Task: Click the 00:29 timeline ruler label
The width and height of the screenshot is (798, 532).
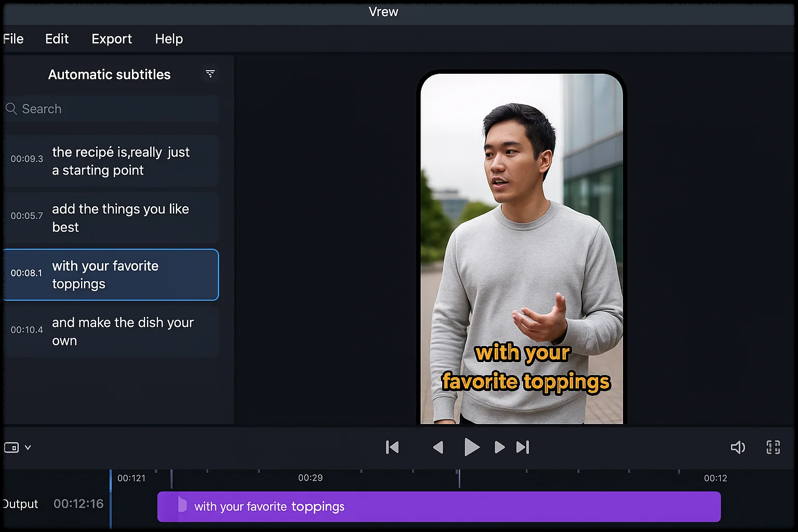Action: point(310,477)
